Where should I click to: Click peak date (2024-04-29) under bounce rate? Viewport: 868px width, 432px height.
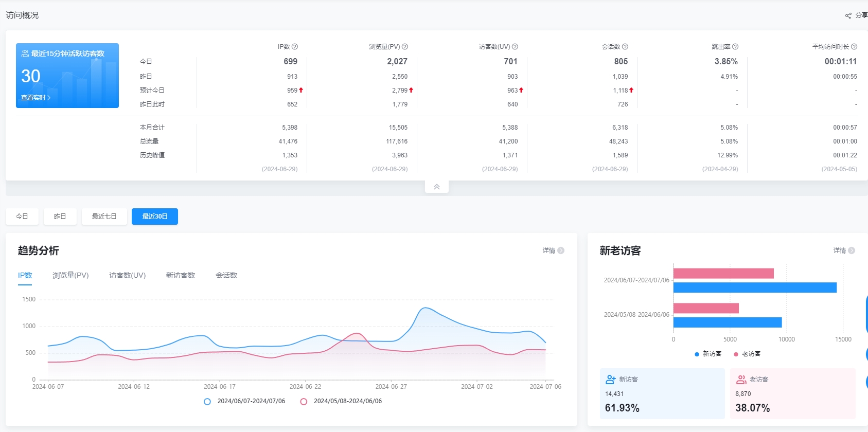coord(720,169)
